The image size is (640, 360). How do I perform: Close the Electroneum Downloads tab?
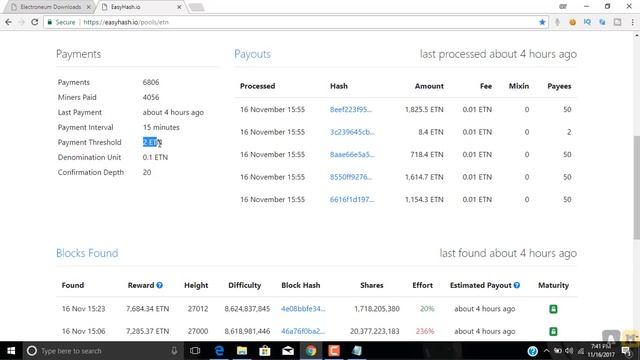(x=89, y=7)
